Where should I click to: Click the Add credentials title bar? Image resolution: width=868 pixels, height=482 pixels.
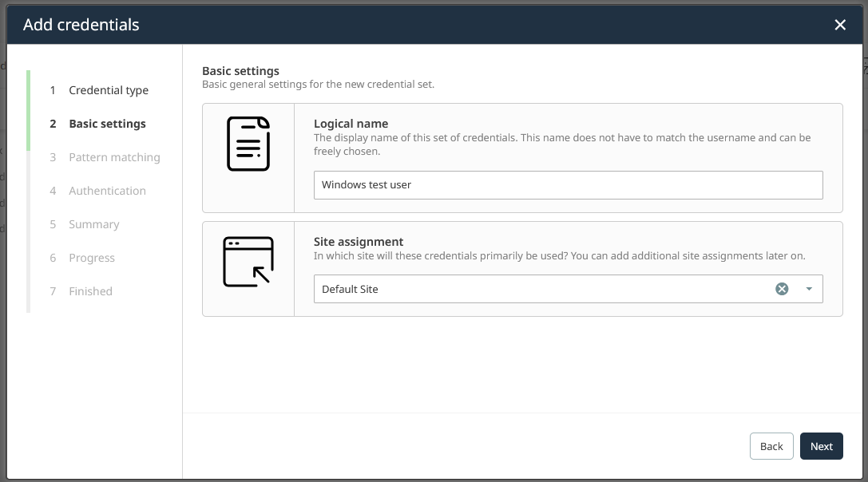(x=399, y=25)
